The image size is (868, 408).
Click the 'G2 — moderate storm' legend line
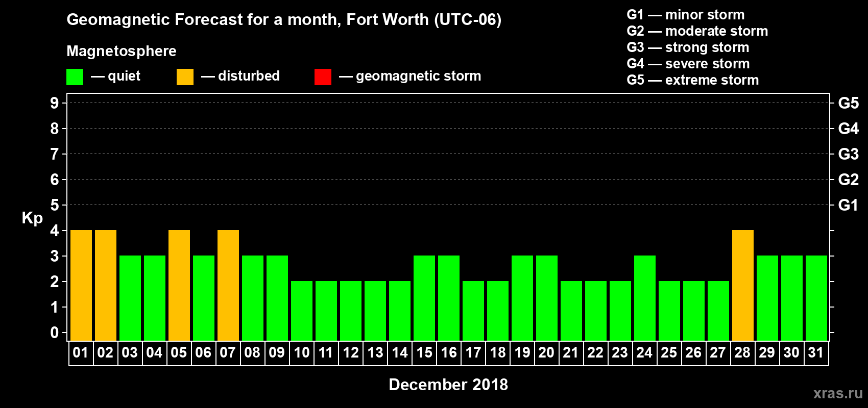coord(697,31)
